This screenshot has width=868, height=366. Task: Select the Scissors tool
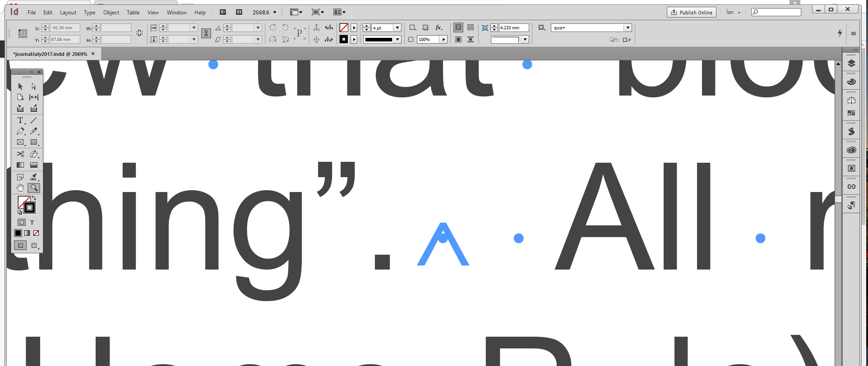pyautogui.click(x=20, y=154)
